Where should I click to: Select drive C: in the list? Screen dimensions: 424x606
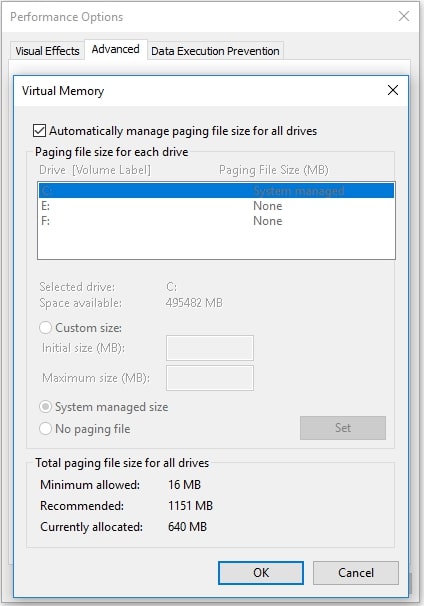(x=216, y=191)
